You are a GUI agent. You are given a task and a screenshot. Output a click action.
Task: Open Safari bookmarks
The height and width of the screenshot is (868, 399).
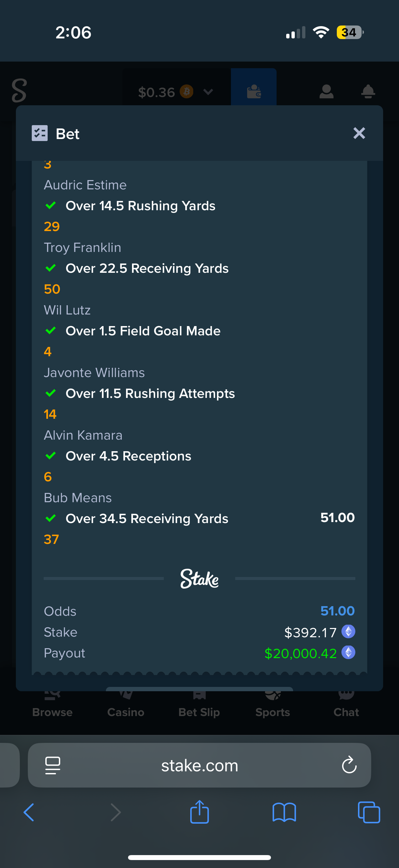(x=284, y=812)
